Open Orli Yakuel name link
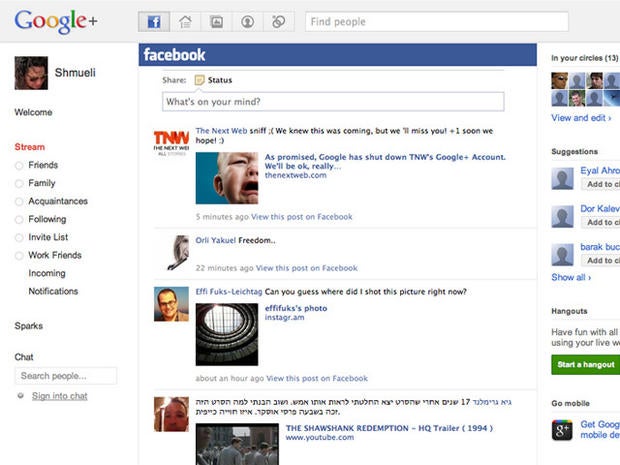The width and height of the screenshot is (620, 465). click(x=215, y=240)
